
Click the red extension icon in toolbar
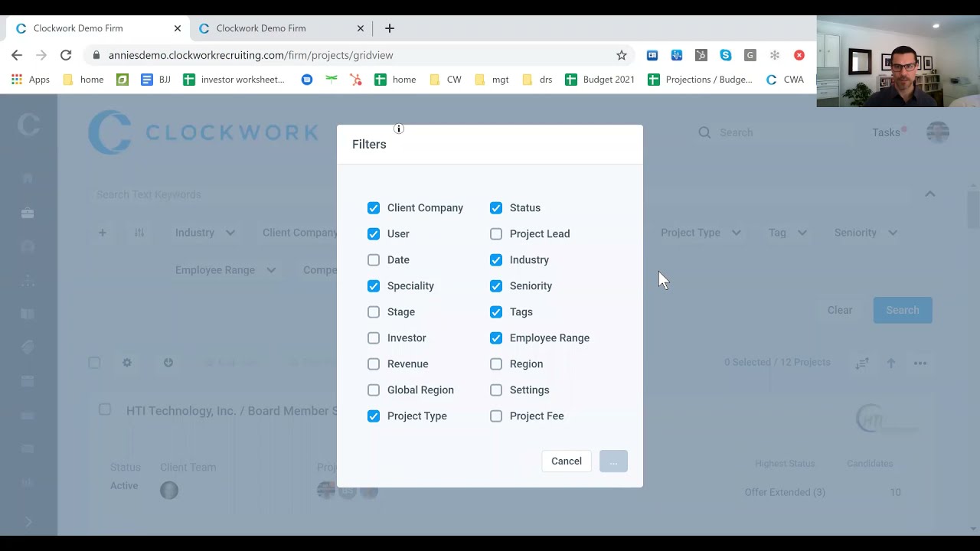799,55
